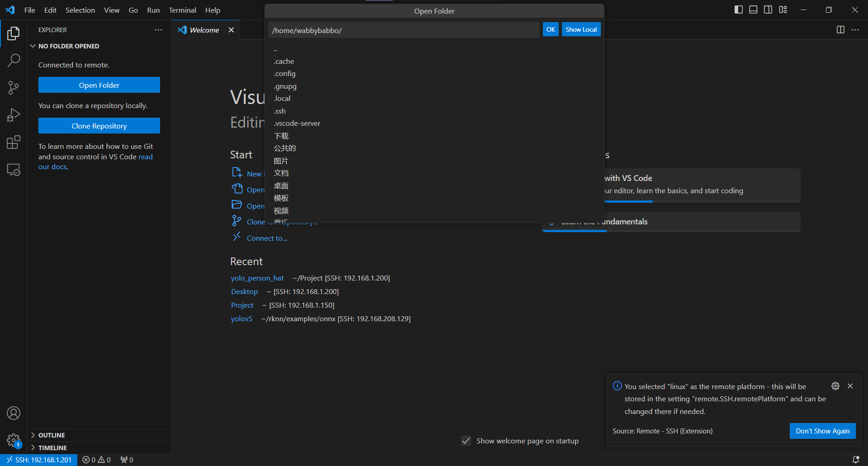The height and width of the screenshot is (466, 868).
Task: Click the Open Folder icon in Start
Action: coord(237,204)
